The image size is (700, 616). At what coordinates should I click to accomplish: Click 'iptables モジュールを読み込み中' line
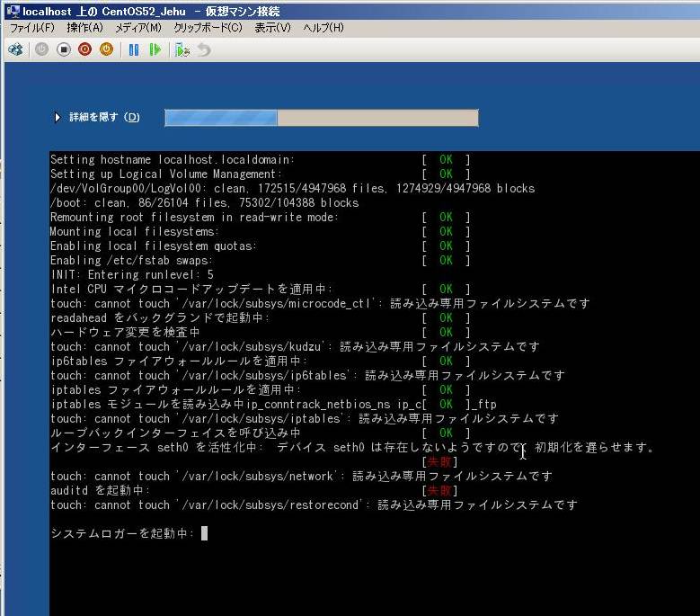[x=273, y=404]
